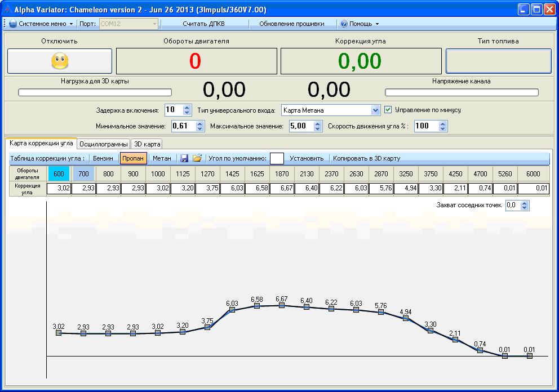Click the Считать ДПКВ button
The image size is (559, 392).
point(203,24)
